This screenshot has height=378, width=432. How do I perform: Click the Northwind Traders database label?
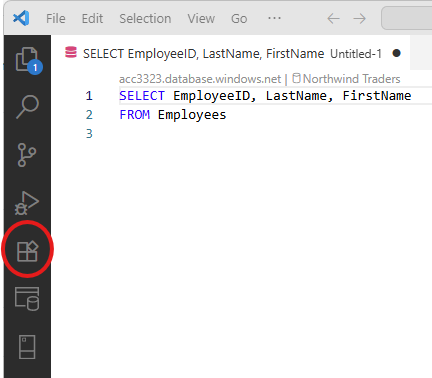coord(351,79)
